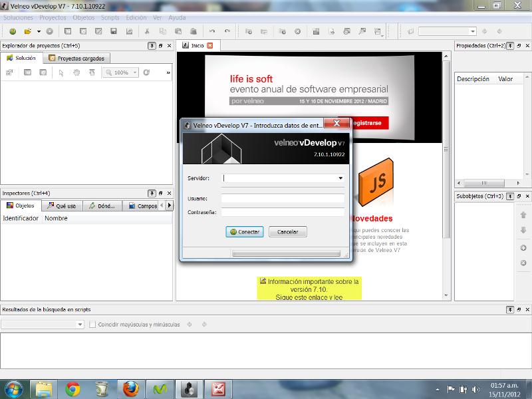Click the Identificador column header

pyautogui.click(x=21, y=219)
